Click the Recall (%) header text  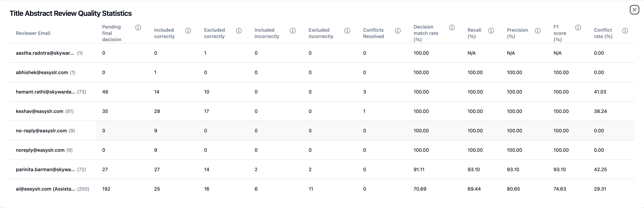tap(474, 33)
